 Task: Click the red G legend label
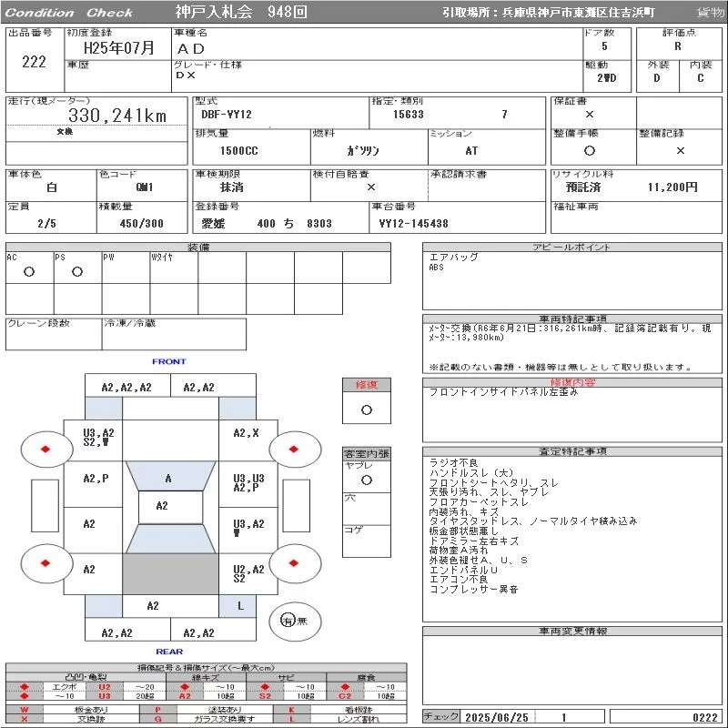point(157,719)
